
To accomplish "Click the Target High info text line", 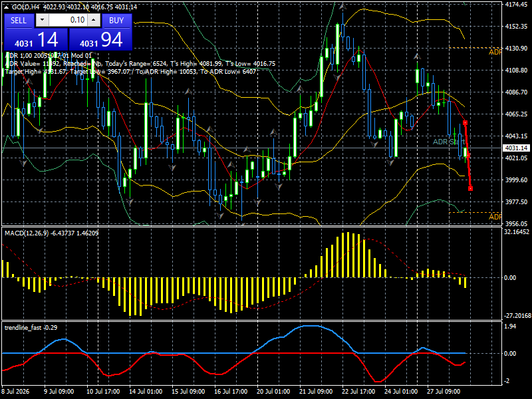I will click(x=130, y=72).
